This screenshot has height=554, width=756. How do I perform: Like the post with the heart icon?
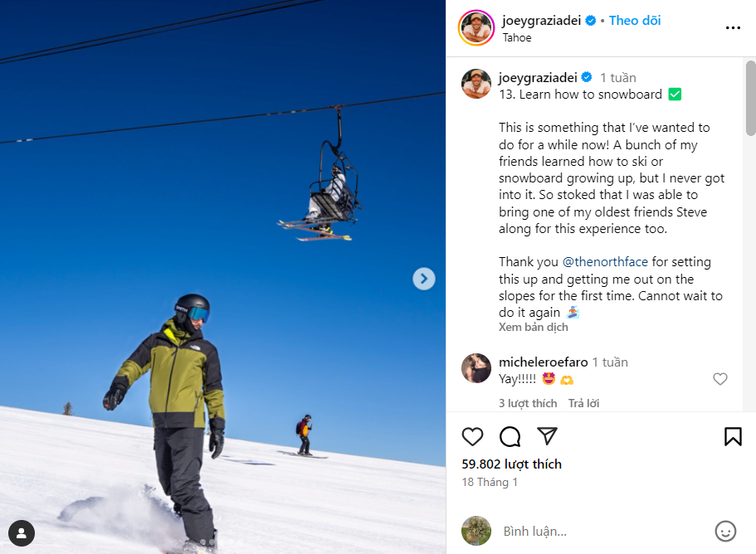472,436
